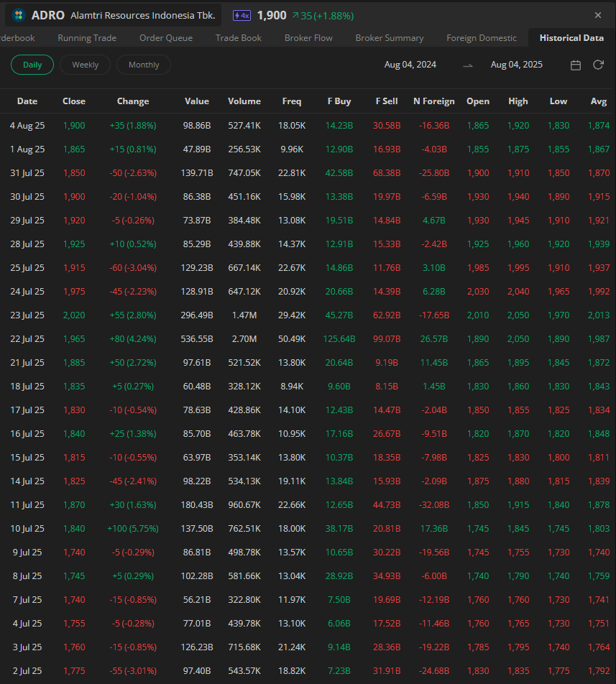Switch to the Broker Summary tab
The image size is (616, 684).
click(389, 38)
